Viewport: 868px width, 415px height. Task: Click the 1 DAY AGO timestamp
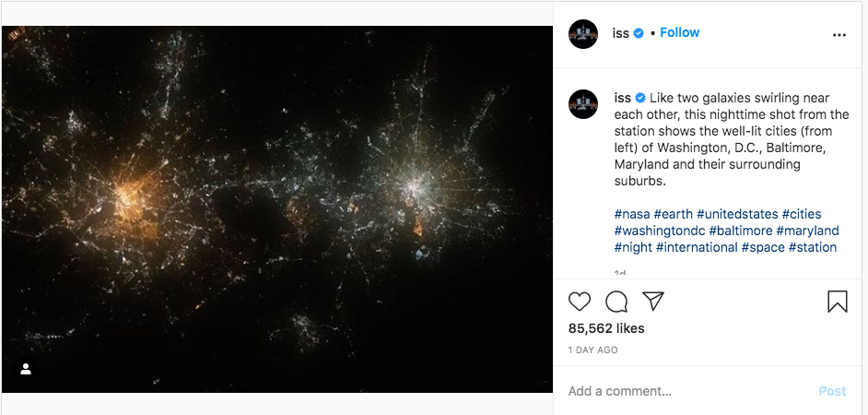pos(593,350)
